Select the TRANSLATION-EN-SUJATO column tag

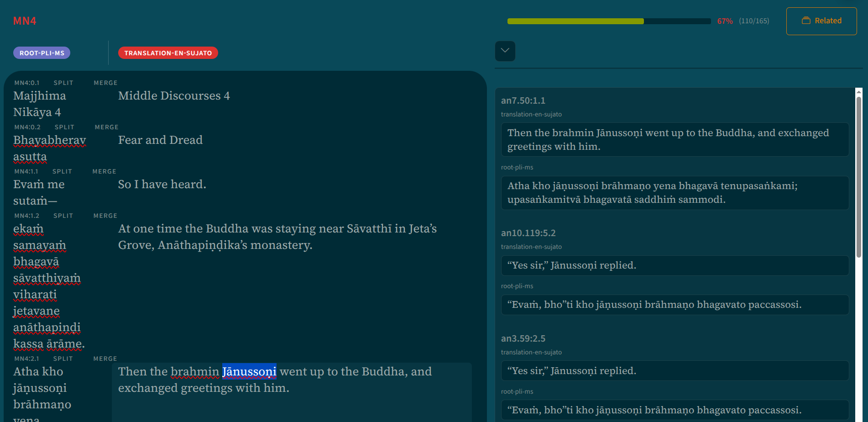coord(168,53)
